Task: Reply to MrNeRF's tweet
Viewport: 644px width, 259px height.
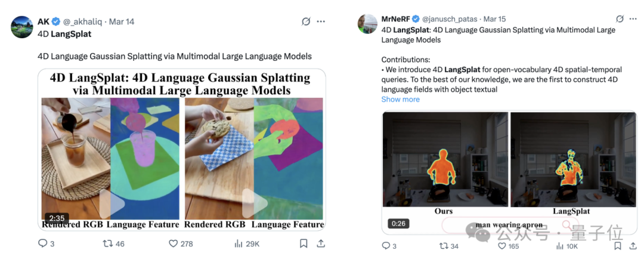Action: click(386, 246)
